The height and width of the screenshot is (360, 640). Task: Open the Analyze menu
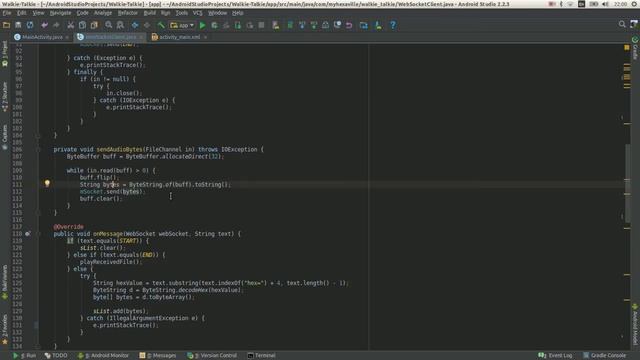point(103,13)
